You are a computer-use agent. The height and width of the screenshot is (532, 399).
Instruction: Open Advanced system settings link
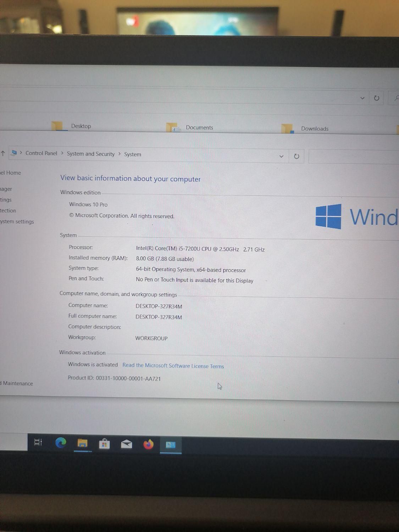(17, 222)
